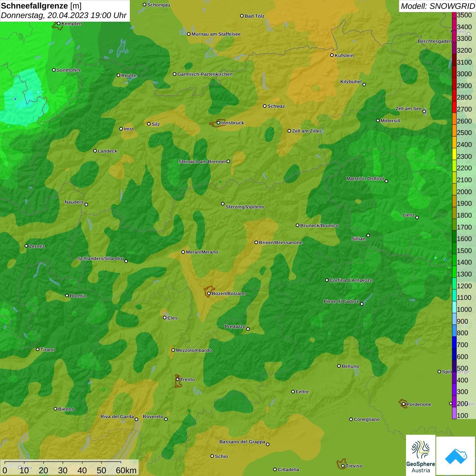
Task: Click the "Brixen/Bressanone" map label
Action: 280,242
